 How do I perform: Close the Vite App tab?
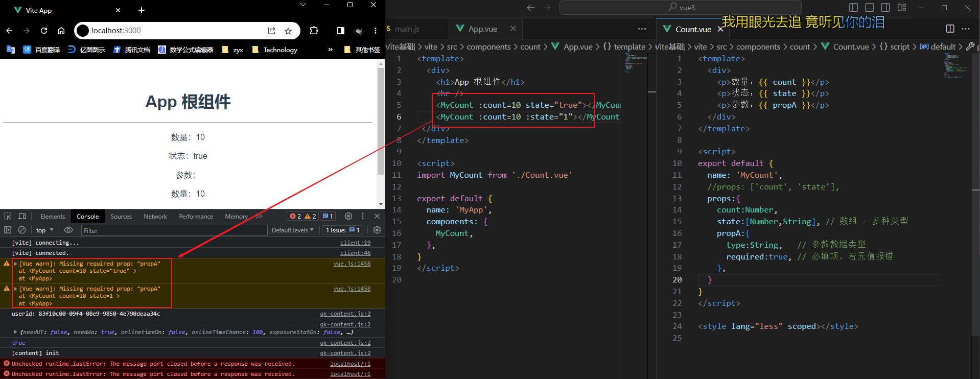click(118, 10)
